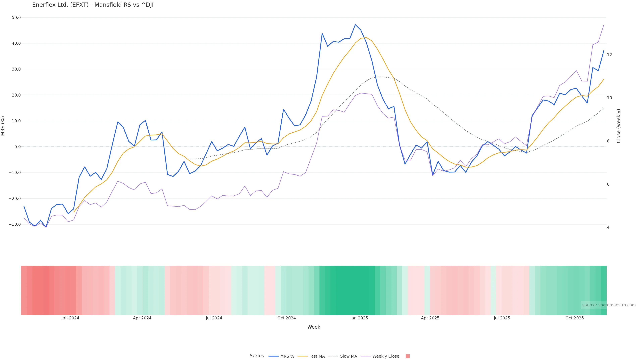Select the Jul 2025 axis label
Screen dimensions: 644x362
coord(502,318)
